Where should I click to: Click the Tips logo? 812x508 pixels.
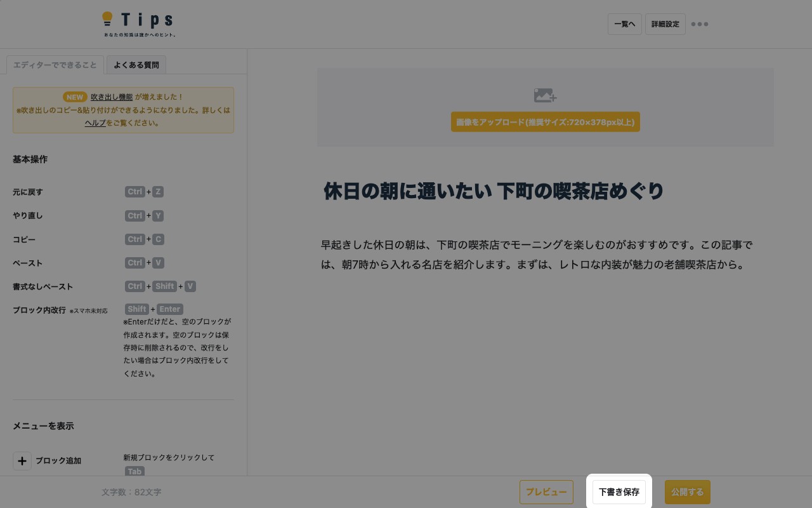tap(139, 24)
